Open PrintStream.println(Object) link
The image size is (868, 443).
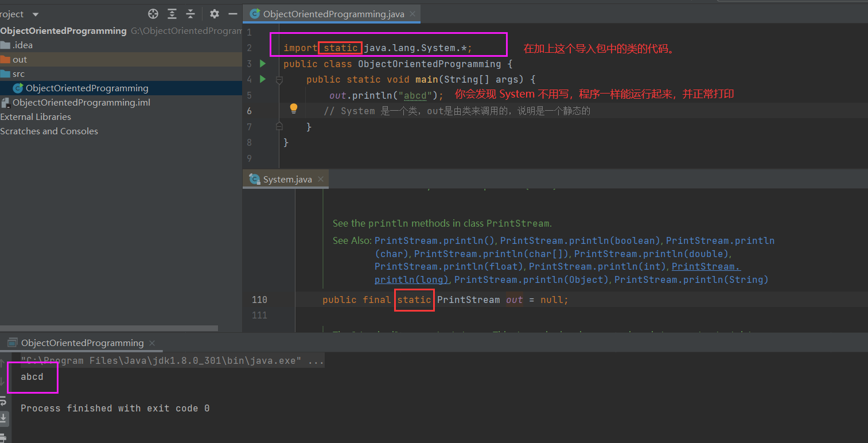531,280
